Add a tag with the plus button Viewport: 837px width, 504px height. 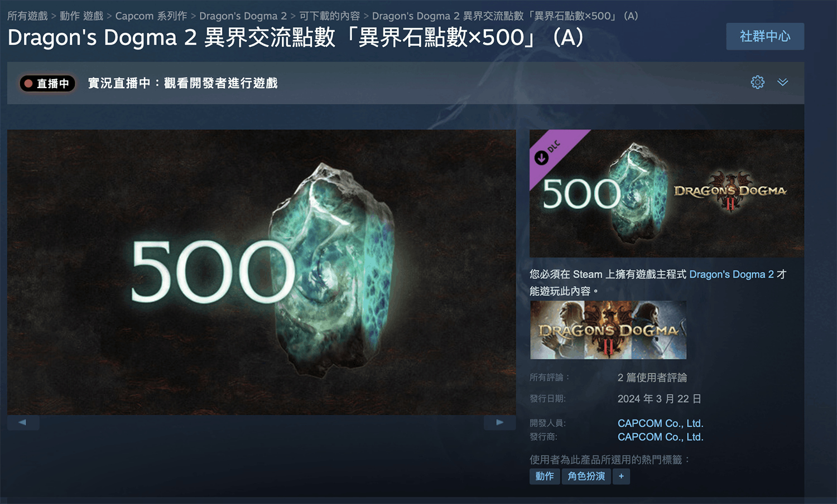pyautogui.click(x=621, y=476)
